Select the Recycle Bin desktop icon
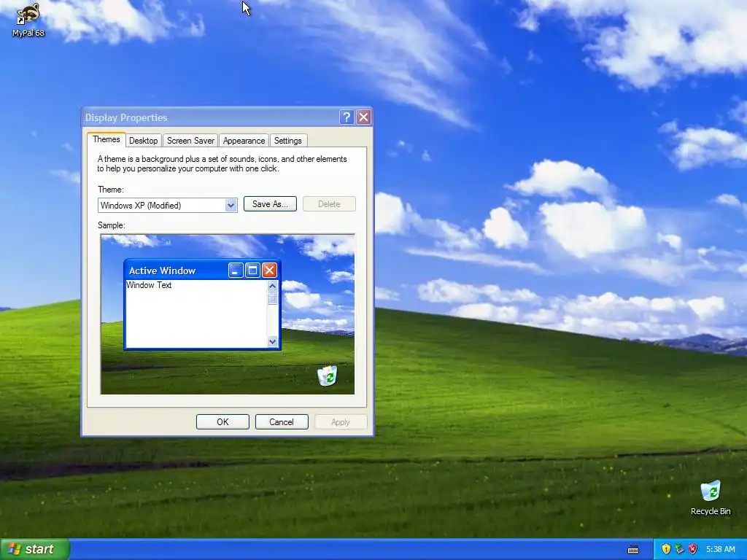The image size is (747, 560). tap(711, 498)
